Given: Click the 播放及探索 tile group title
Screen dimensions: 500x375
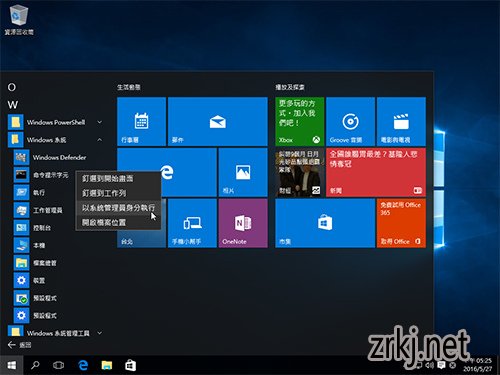Looking at the screenshot, I should pyautogui.click(x=290, y=87).
